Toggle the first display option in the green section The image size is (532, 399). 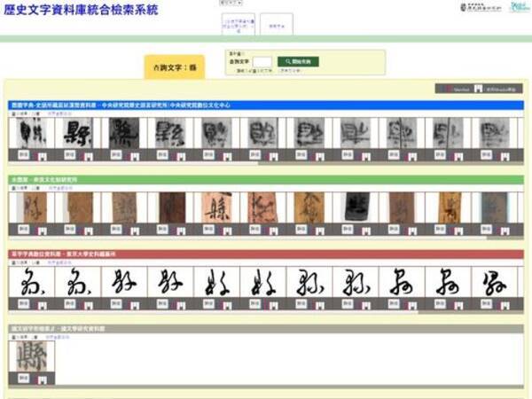tap(16, 188)
